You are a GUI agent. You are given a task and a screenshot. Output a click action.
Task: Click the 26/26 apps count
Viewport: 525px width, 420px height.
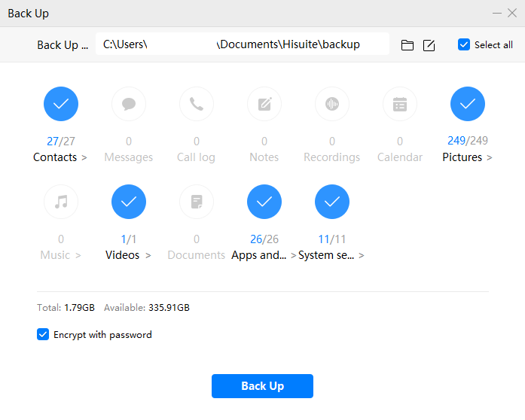[x=264, y=239]
